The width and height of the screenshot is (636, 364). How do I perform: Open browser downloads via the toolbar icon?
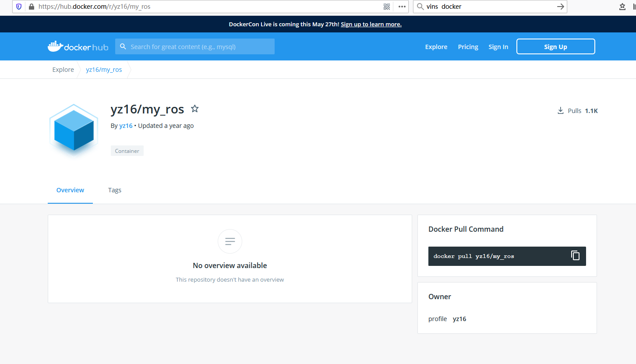(622, 7)
